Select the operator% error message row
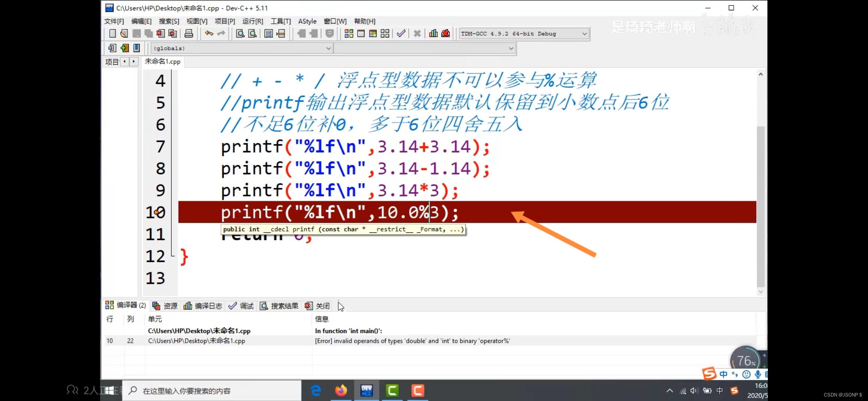The height and width of the screenshot is (401, 868). 412,341
